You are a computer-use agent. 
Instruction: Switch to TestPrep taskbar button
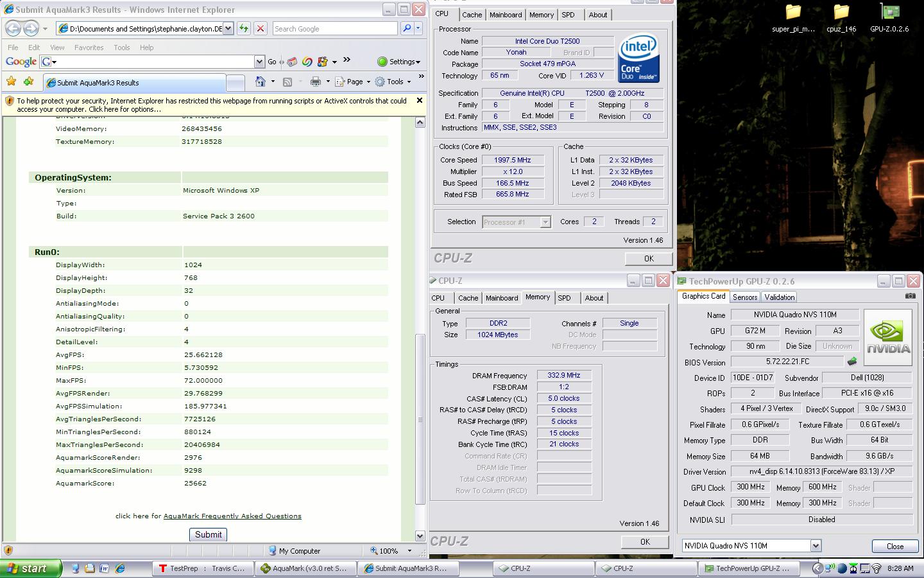click(203, 568)
